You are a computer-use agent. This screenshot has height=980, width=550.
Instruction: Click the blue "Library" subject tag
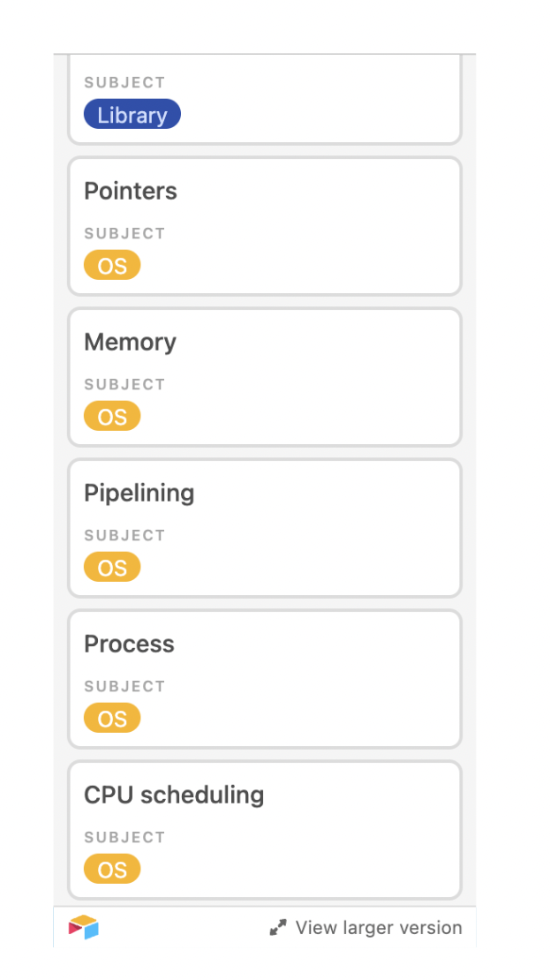pyautogui.click(x=132, y=114)
